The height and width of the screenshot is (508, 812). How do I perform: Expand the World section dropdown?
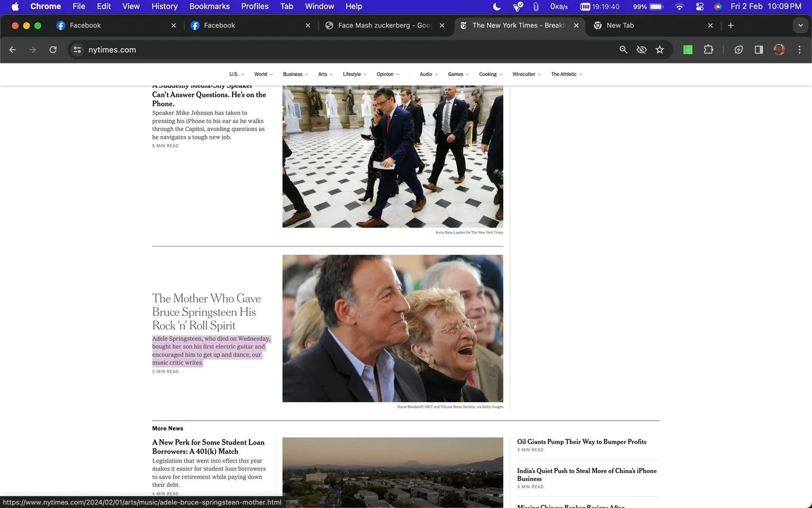point(263,74)
